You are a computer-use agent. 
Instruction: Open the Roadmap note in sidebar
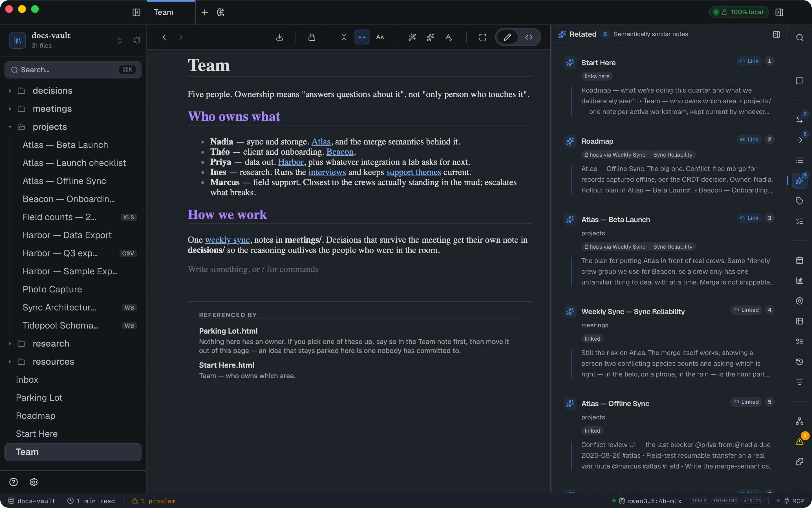pyautogui.click(x=36, y=416)
